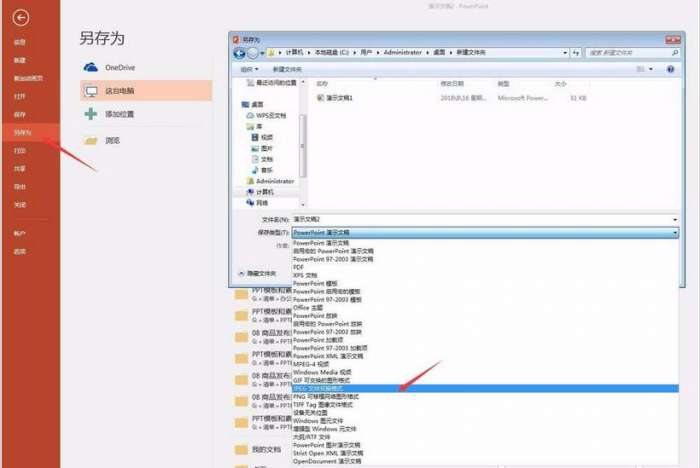Image resolution: width=700 pixels, height=468 pixels.
Task: Select 计算机 in the navigation pane
Action: 260,192
